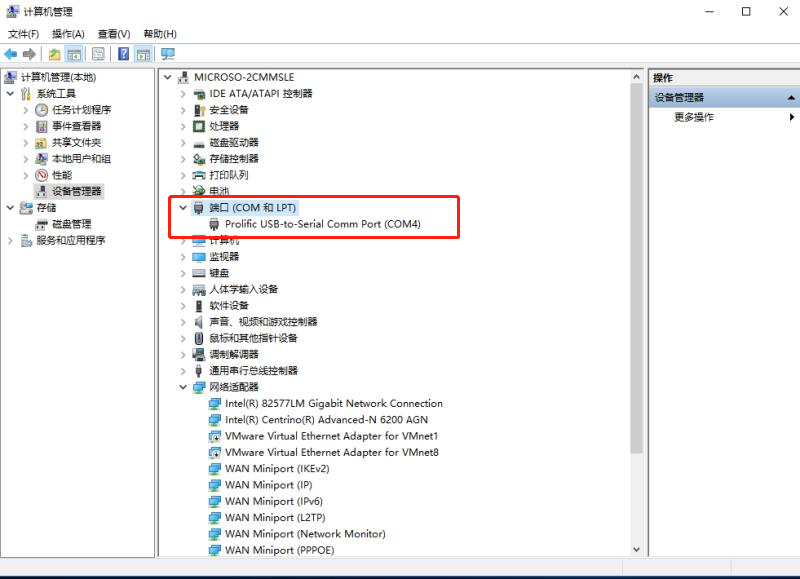Open the 查看(V) menu
Viewport: 800px width, 579px height.
(x=114, y=34)
